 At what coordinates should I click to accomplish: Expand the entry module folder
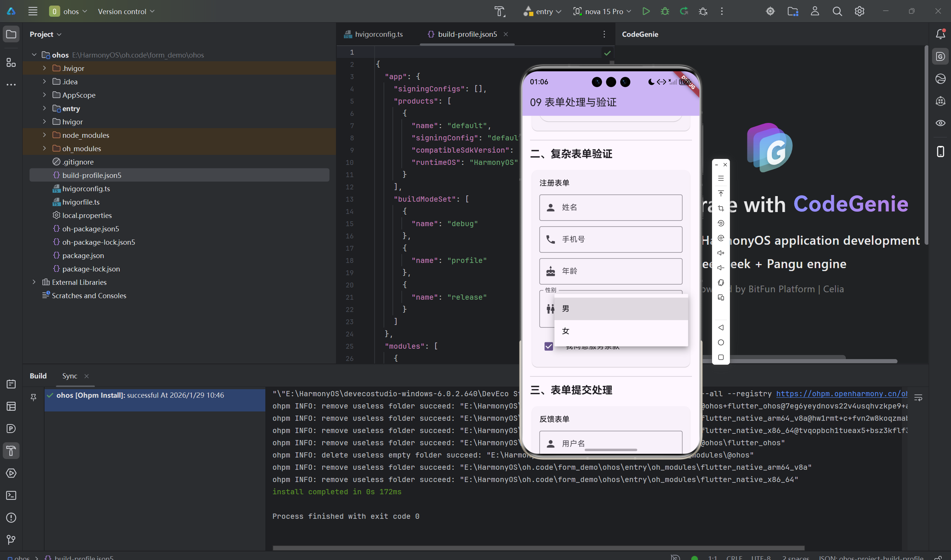point(44,108)
